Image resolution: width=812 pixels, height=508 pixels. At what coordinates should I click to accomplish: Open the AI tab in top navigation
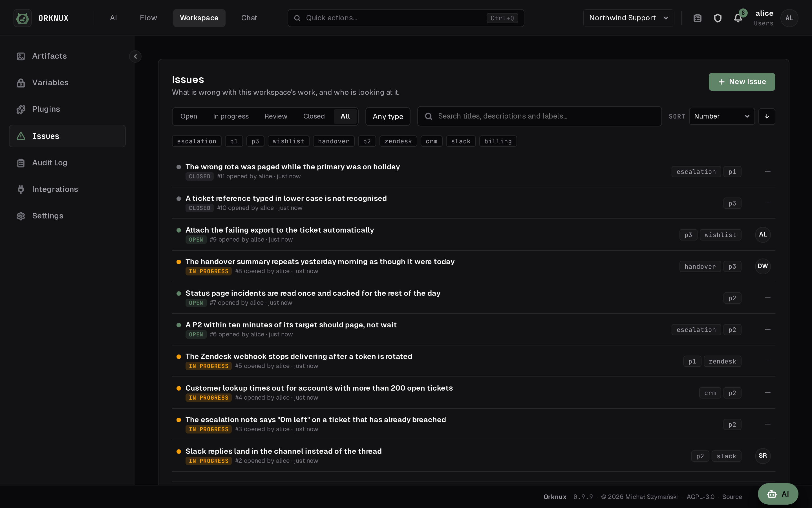tap(113, 18)
